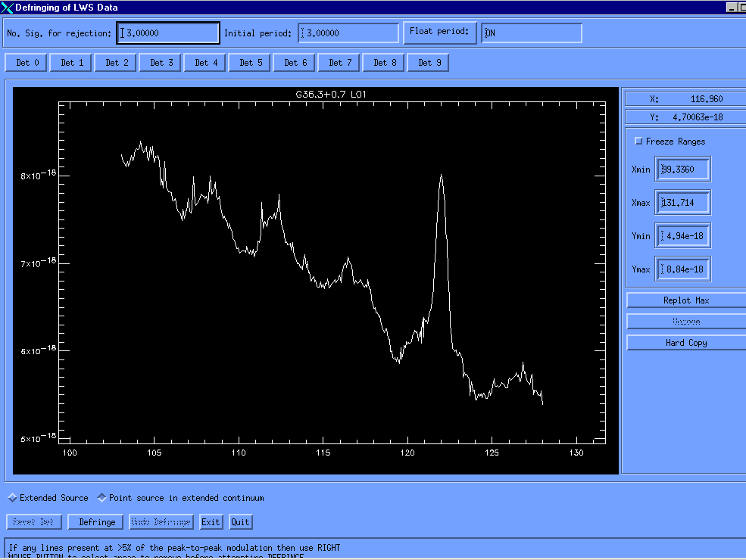Switch to detector Det 7
The height and width of the screenshot is (560, 746).
coord(339,63)
